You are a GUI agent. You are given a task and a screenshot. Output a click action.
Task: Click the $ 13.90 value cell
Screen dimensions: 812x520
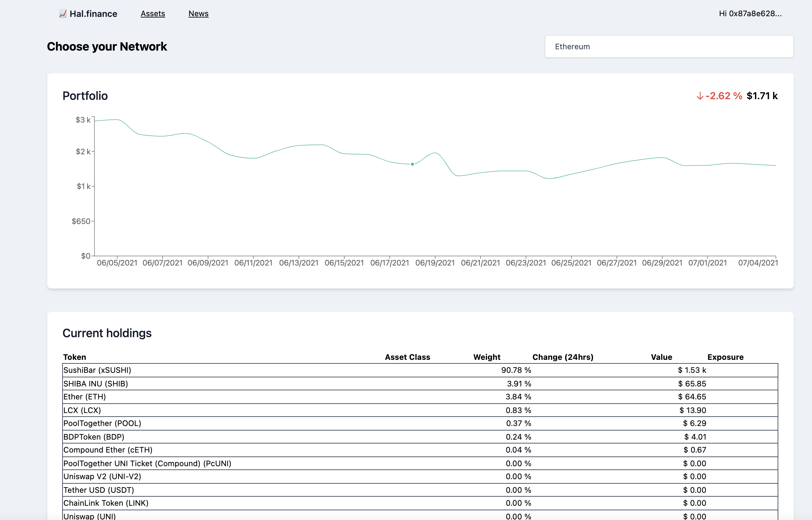(x=692, y=410)
